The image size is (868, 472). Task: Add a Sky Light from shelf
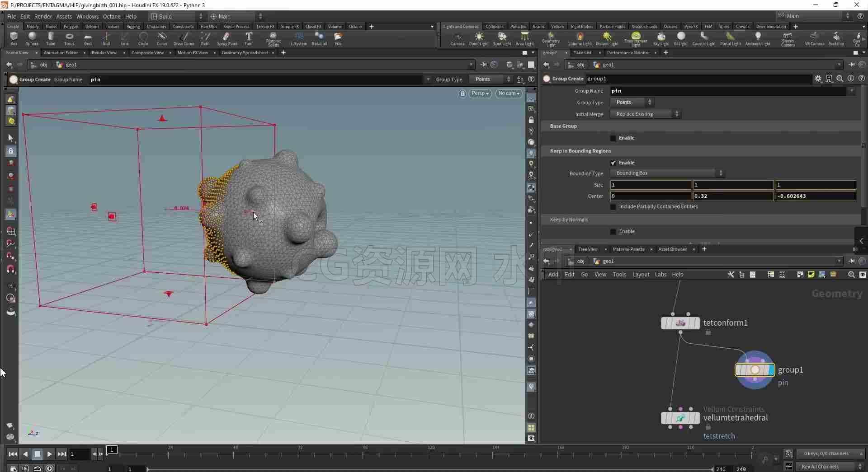[x=661, y=39]
